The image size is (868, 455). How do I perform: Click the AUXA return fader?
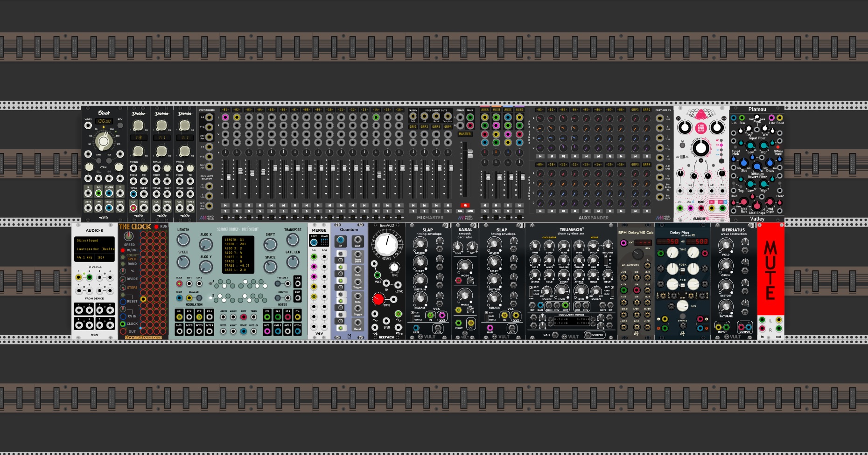pyautogui.click(x=488, y=177)
